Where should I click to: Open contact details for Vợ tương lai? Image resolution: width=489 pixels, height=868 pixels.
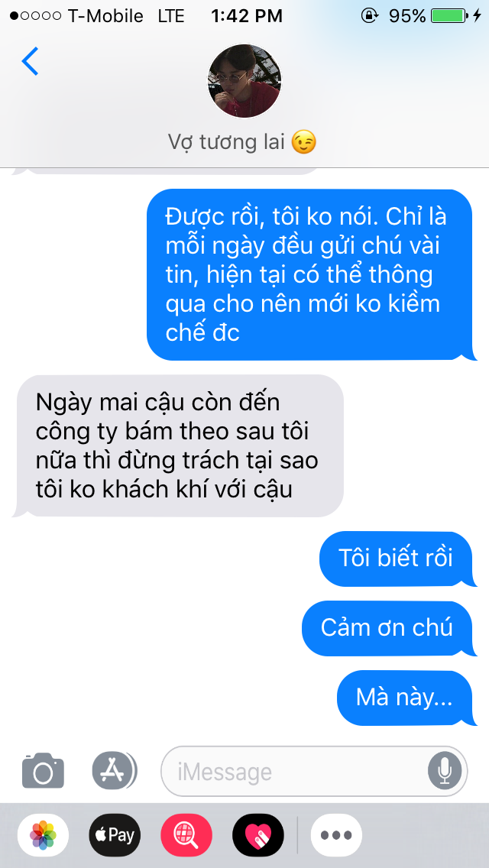[242, 142]
